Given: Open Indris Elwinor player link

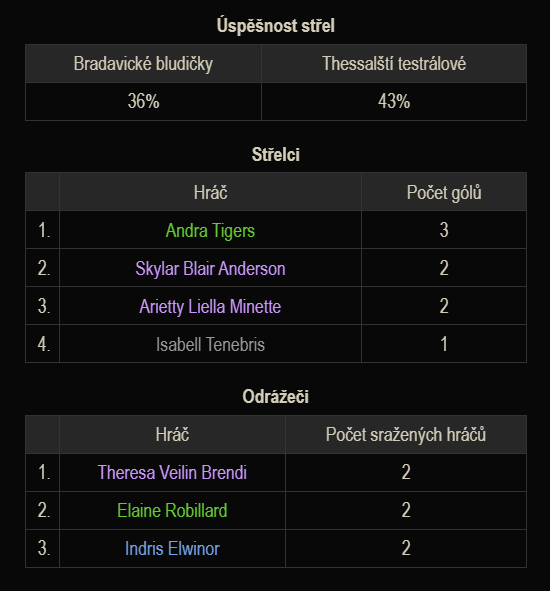Looking at the screenshot, I should tap(172, 548).
